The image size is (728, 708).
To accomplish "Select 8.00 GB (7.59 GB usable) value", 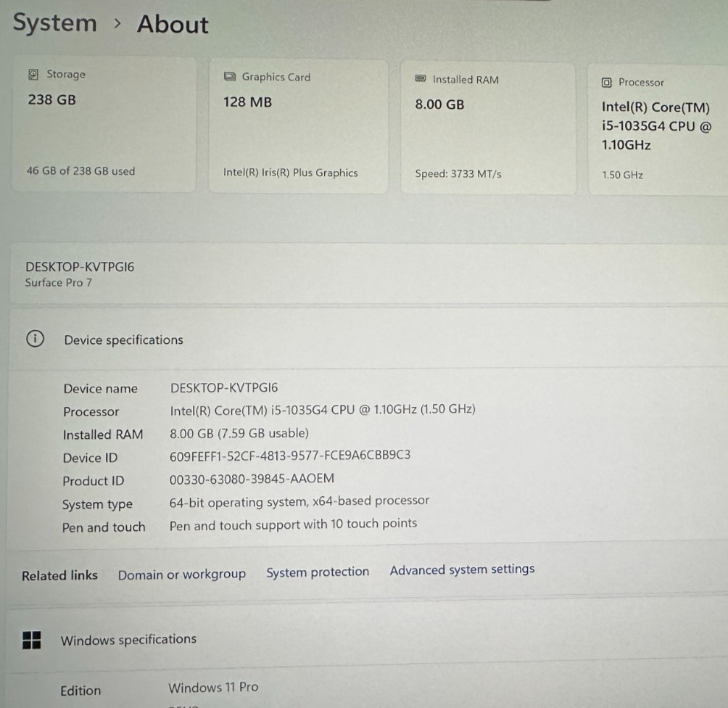I will click(x=239, y=433).
